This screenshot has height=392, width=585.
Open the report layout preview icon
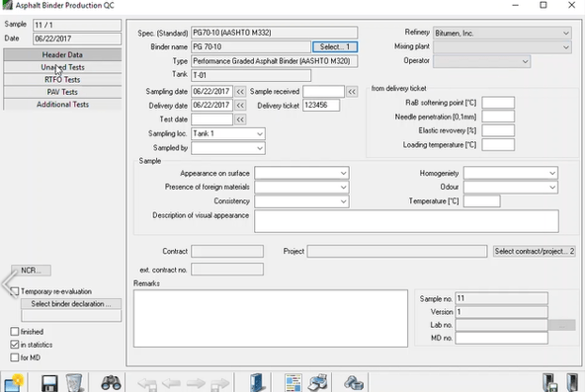[293, 383]
